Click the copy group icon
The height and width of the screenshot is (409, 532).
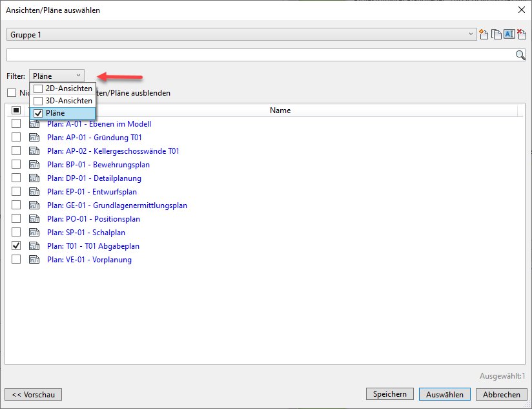496,35
